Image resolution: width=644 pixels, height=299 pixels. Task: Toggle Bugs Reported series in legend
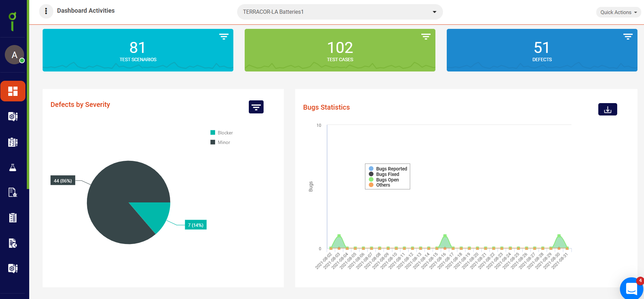point(388,169)
